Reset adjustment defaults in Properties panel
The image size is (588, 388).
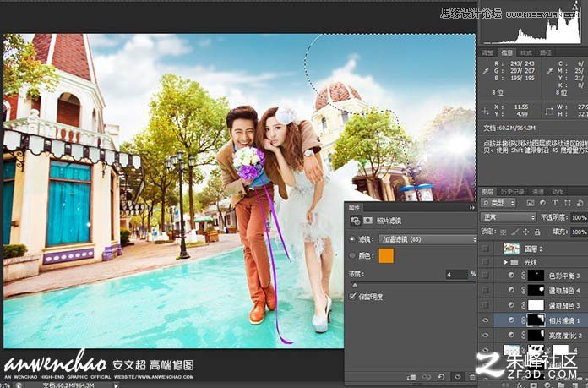tap(441, 377)
